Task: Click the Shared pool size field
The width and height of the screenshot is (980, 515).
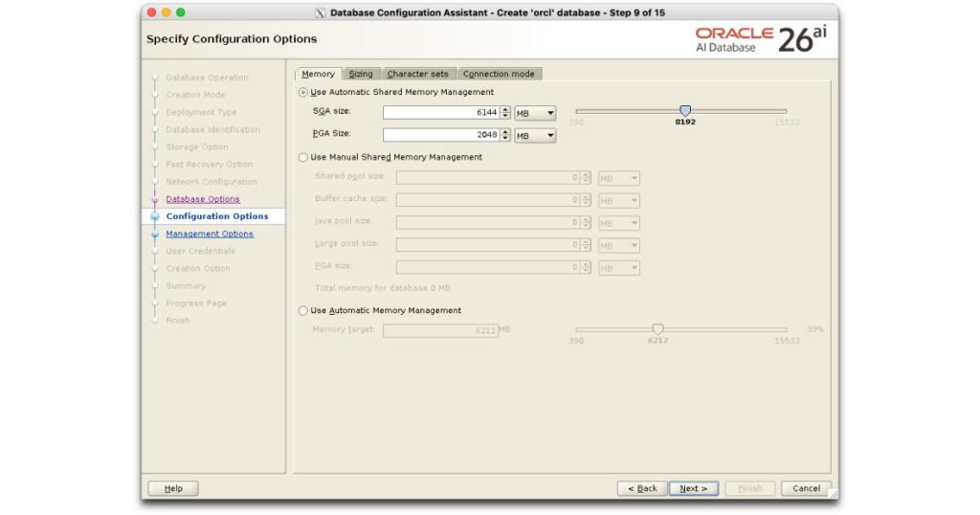Action: (x=488, y=177)
